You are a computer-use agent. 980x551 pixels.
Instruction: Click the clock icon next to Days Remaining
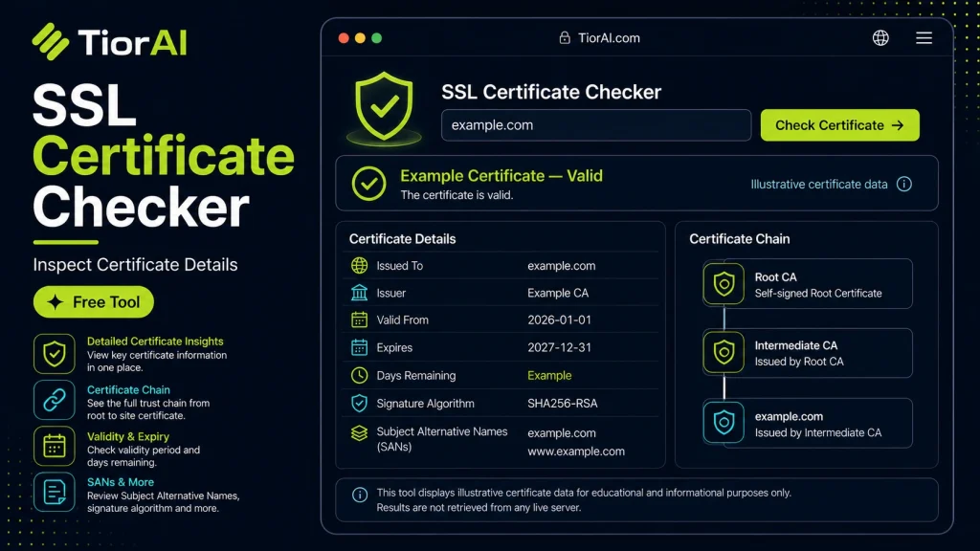coord(360,375)
